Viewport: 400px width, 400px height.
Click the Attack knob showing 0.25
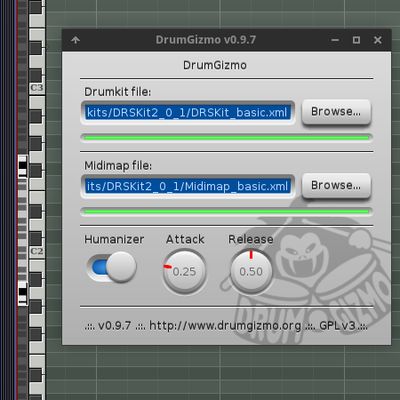184,271
